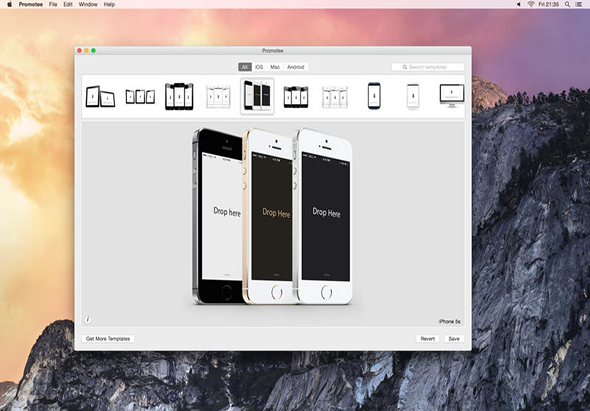Image resolution: width=590 pixels, height=411 pixels.
Task: Close the Promotee window
Action: [x=79, y=50]
